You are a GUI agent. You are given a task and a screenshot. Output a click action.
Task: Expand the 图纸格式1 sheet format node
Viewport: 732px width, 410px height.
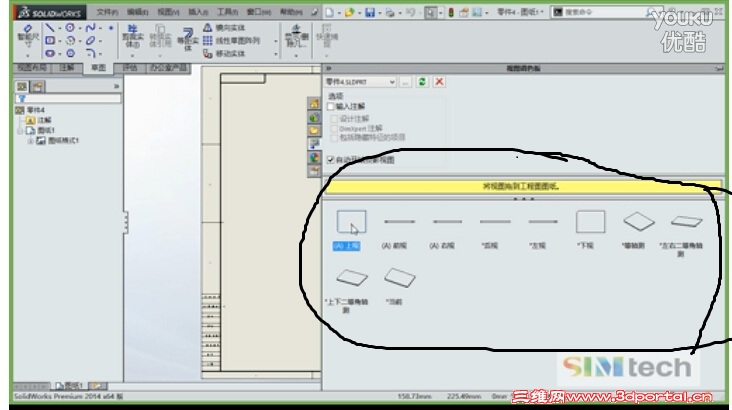pos(30,141)
